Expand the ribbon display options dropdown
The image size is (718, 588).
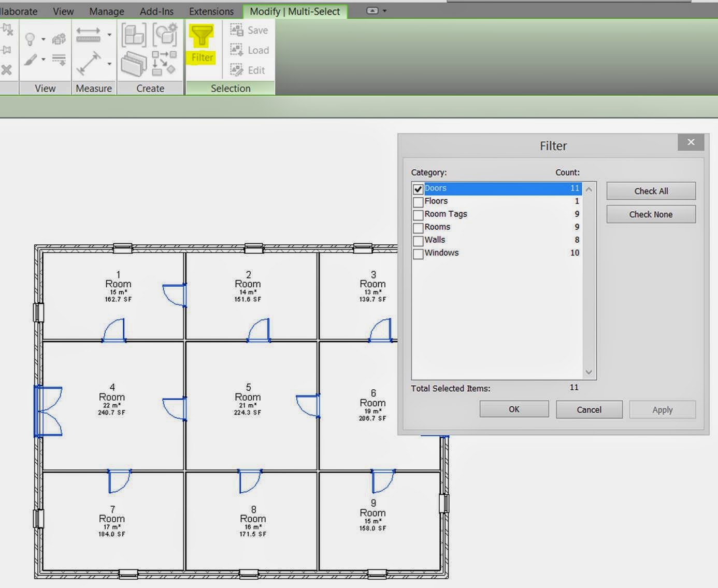(x=384, y=11)
